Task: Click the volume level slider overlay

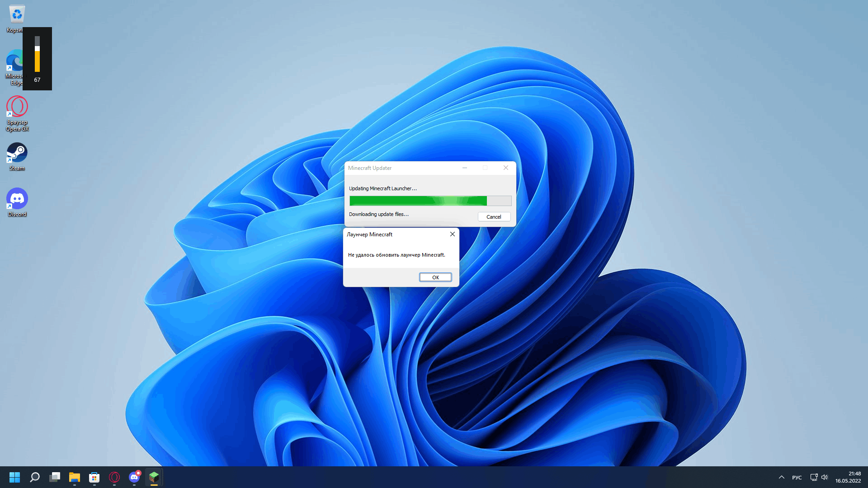Action: point(37,54)
